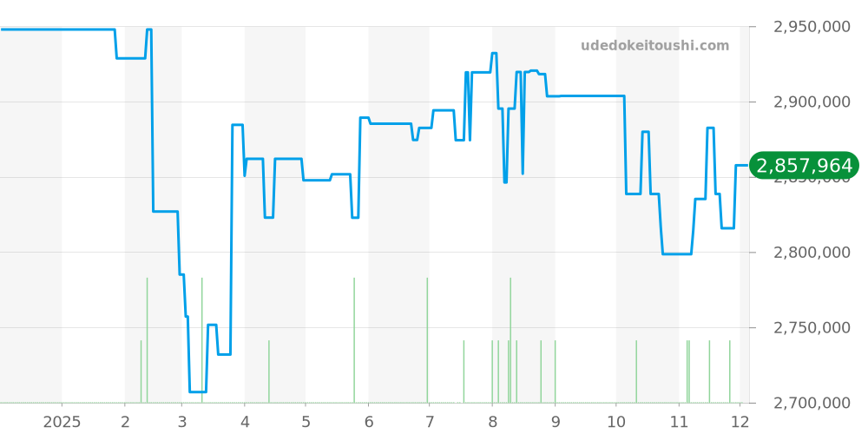Click month 4 on the x-axis
The image size is (868, 434).
pyautogui.click(x=244, y=422)
